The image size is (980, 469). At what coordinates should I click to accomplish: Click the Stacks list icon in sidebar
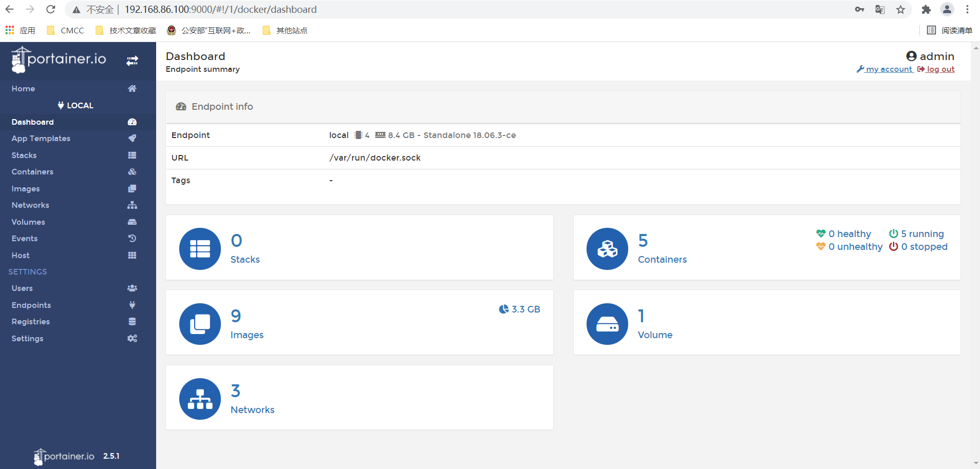132,155
